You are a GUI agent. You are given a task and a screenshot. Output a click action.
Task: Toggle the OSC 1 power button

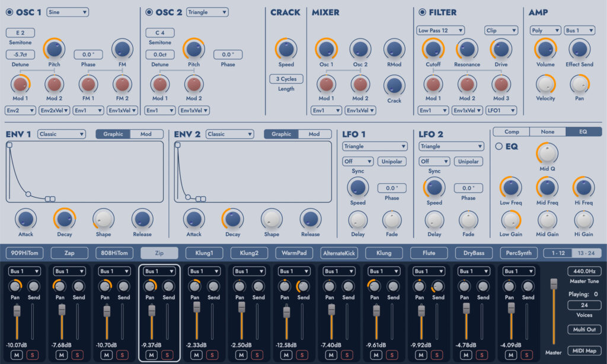[8, 12]
